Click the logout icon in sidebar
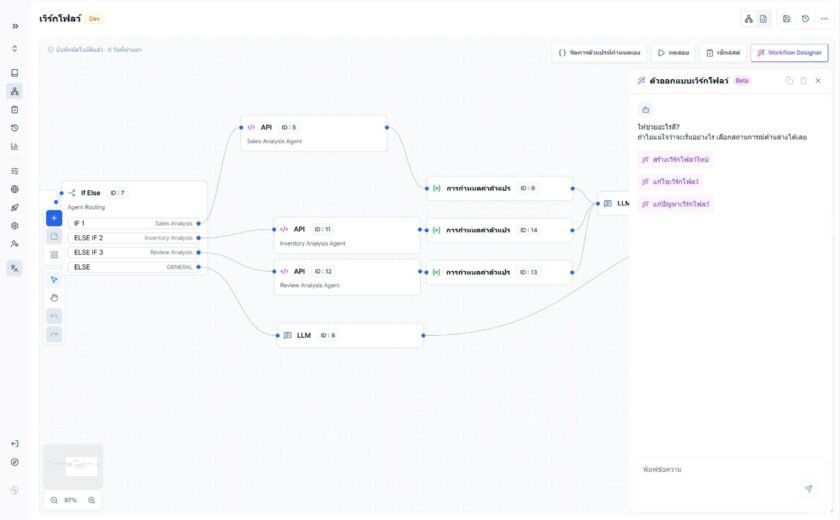The image size is (840, 520). (x=14, y=443)
